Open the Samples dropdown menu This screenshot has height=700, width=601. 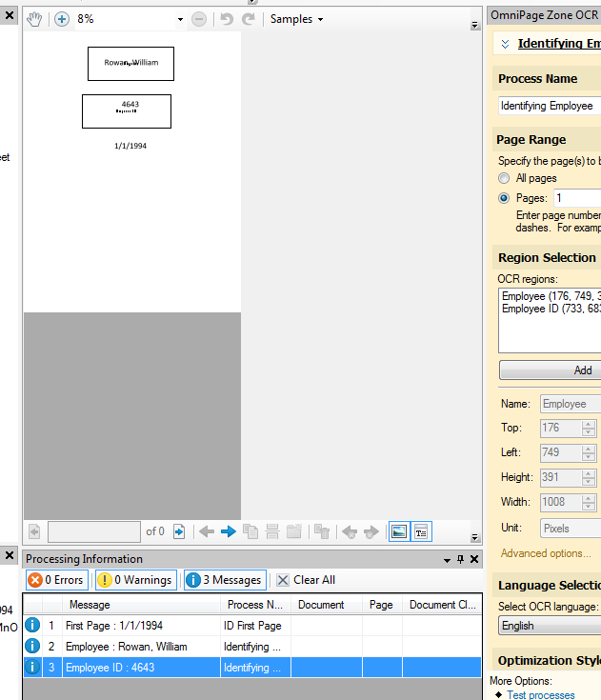pos(296,19)
